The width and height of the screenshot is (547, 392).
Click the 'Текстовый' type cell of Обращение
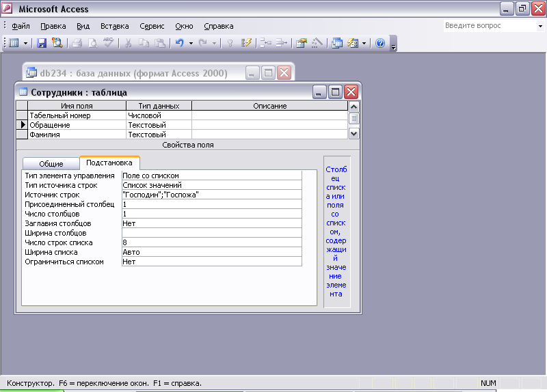pyautogui.click(x=159, y=125)
